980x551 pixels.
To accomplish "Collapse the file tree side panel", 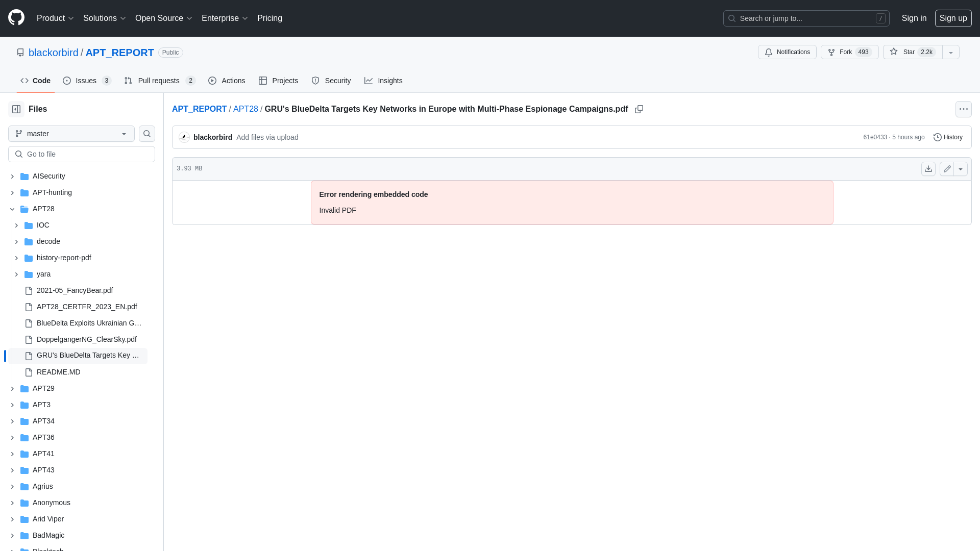I will 16,109.
